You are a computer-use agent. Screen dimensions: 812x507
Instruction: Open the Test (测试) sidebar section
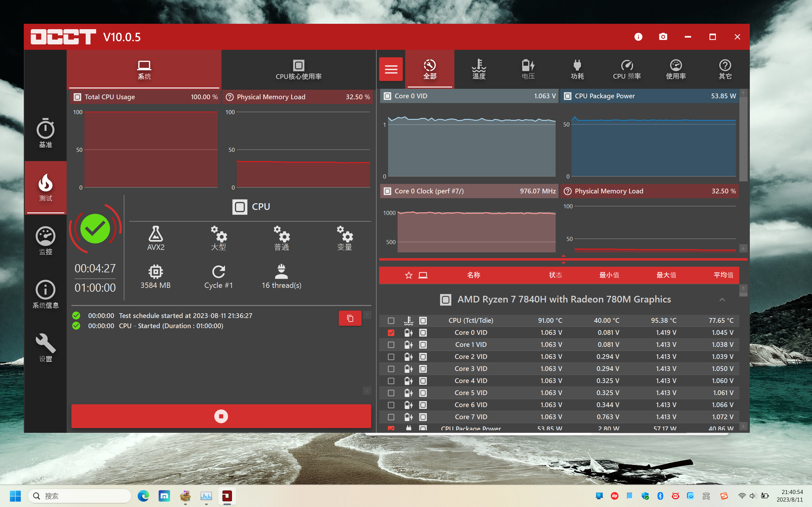pos(45,187)
